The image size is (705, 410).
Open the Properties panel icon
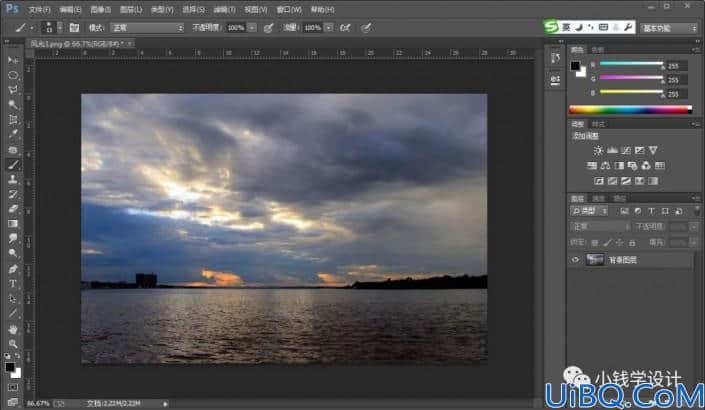pyautogui.click(x=556, y=80)
